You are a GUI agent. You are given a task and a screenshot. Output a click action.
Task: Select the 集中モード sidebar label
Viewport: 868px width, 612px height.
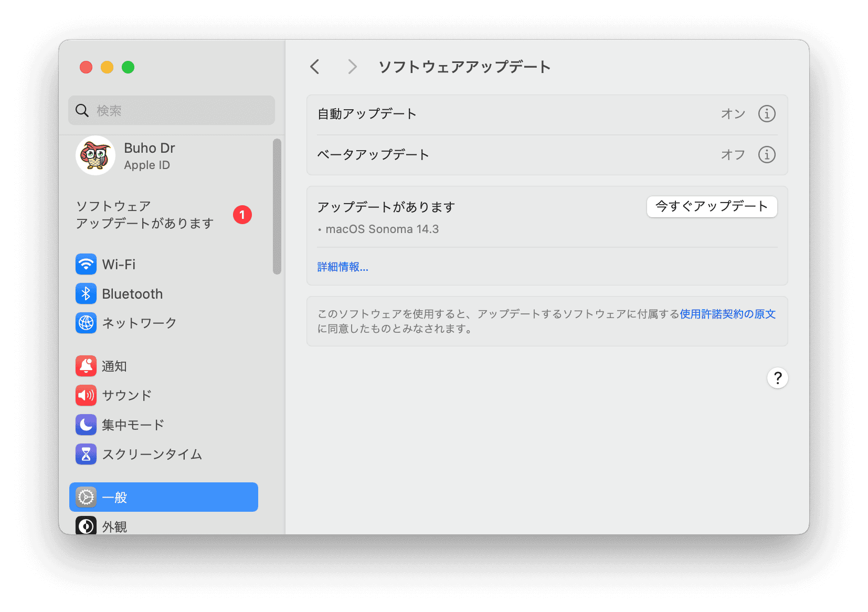pos(133,425)
